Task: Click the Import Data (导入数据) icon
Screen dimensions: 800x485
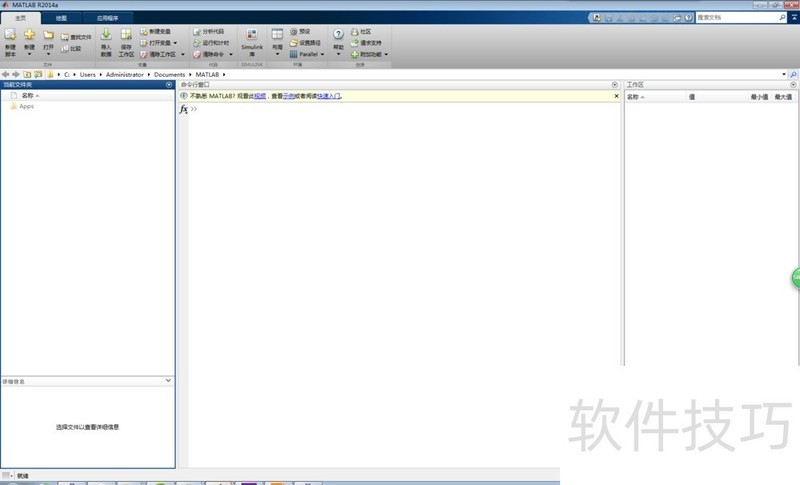Action: point(106,34)
